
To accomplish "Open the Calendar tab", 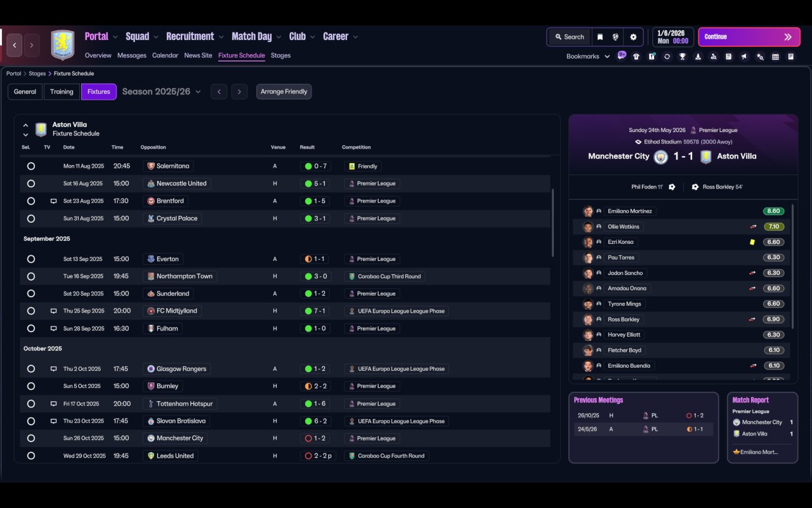I will 165,55.
